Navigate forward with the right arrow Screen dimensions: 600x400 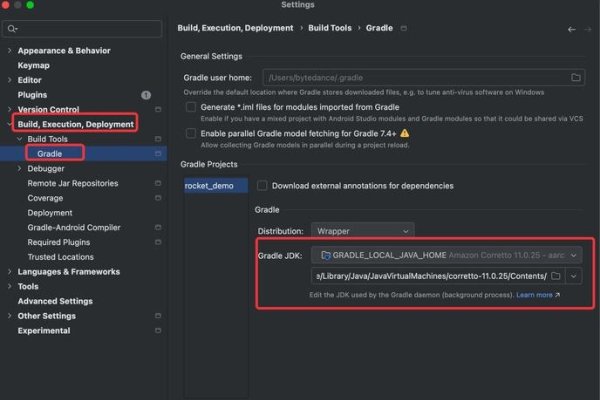click(x=588, y=29)
